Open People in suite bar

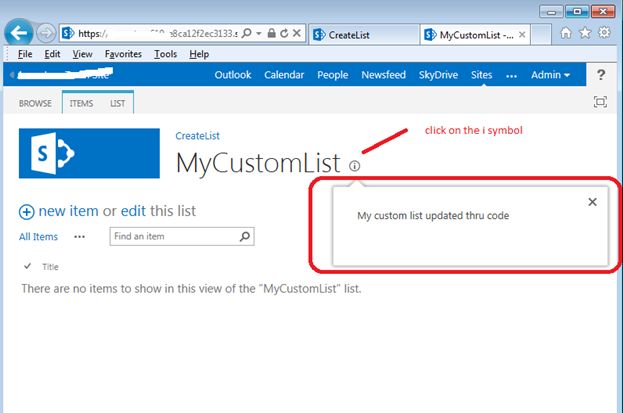[333, 75]
